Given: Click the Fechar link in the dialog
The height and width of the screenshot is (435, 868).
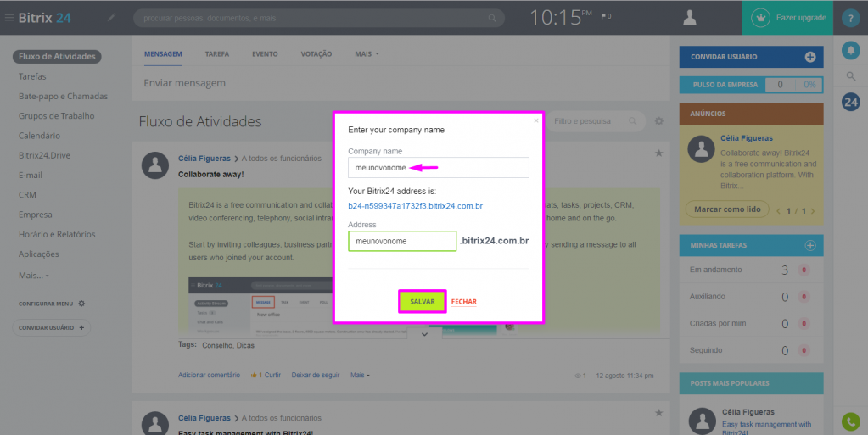Looking at the screenshot, I should 464,302.
